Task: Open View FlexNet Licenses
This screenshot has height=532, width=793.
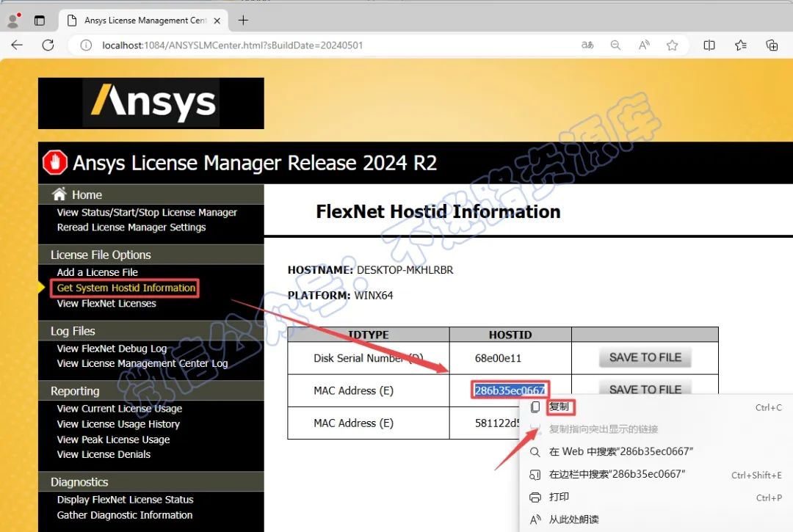Action: 106,303
